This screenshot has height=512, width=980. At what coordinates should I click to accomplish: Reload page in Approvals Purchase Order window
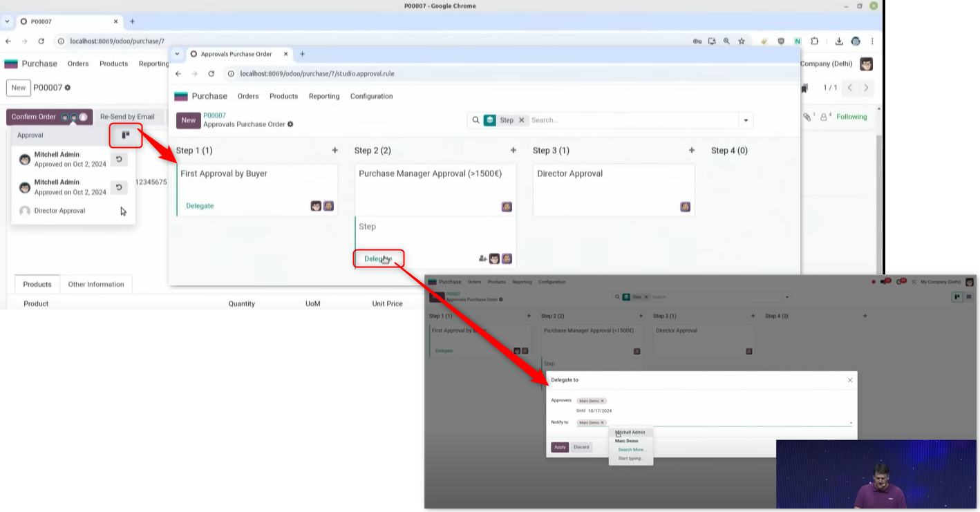211,73
